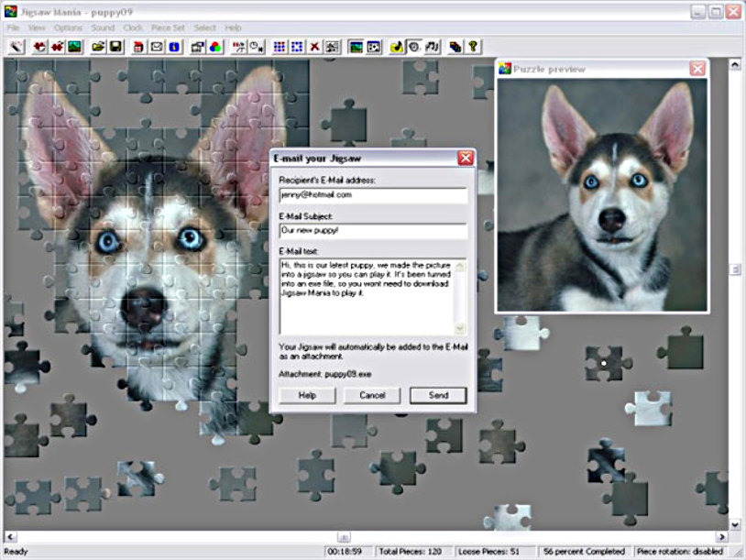Click the puppy image in Puzzle preview

pos(602,195)
